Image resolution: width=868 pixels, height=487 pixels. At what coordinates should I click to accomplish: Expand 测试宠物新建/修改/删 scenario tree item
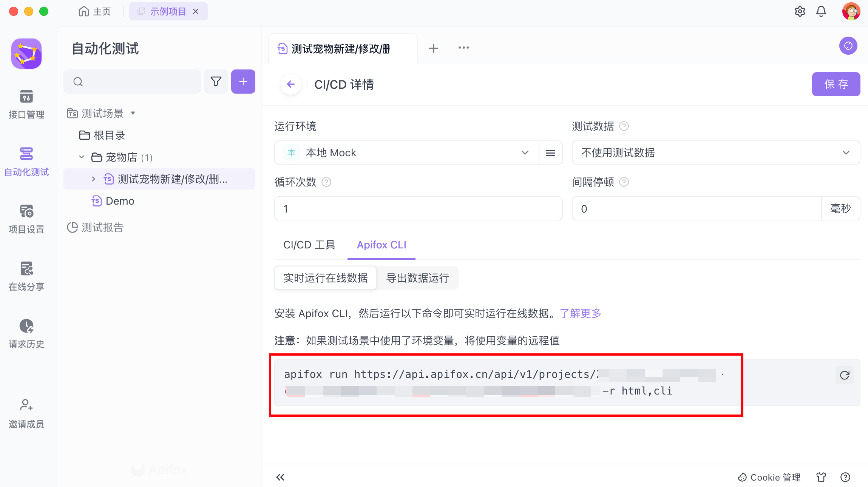93,179
